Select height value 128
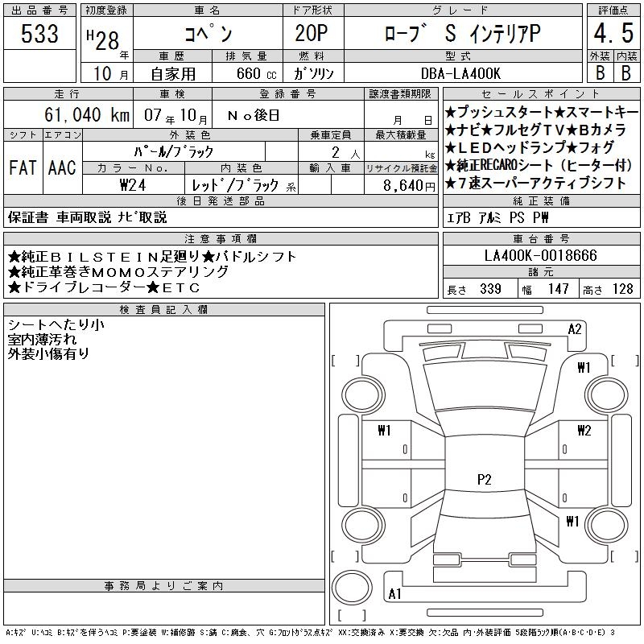Image resolution: width=644 pixels, height=644 pixels. point(622,289)
